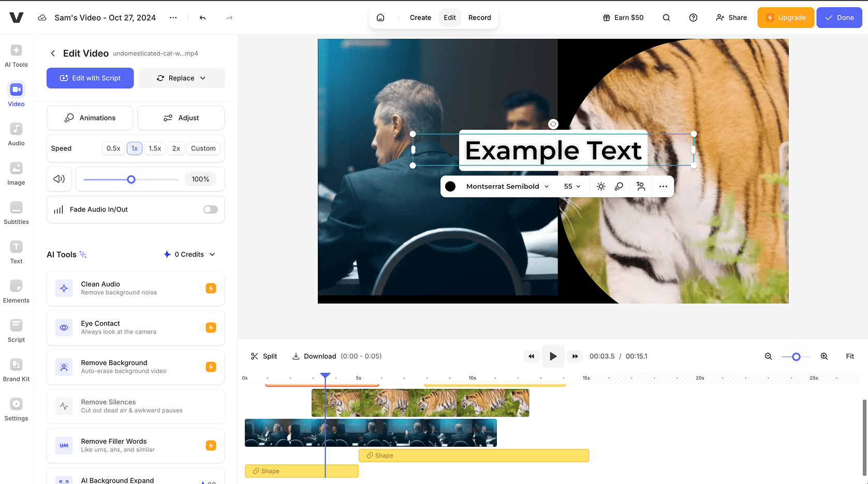Set speed to 0.5x

click(113, 148)
